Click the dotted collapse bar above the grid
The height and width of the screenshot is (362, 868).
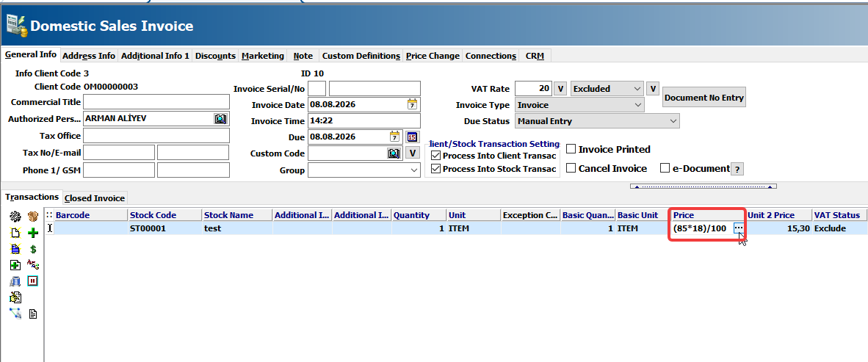click(x=703, y=186)
